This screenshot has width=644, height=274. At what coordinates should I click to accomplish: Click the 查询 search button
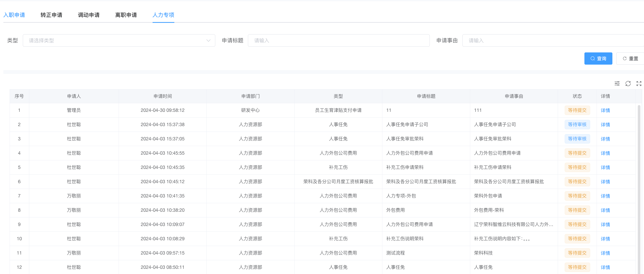598,59
